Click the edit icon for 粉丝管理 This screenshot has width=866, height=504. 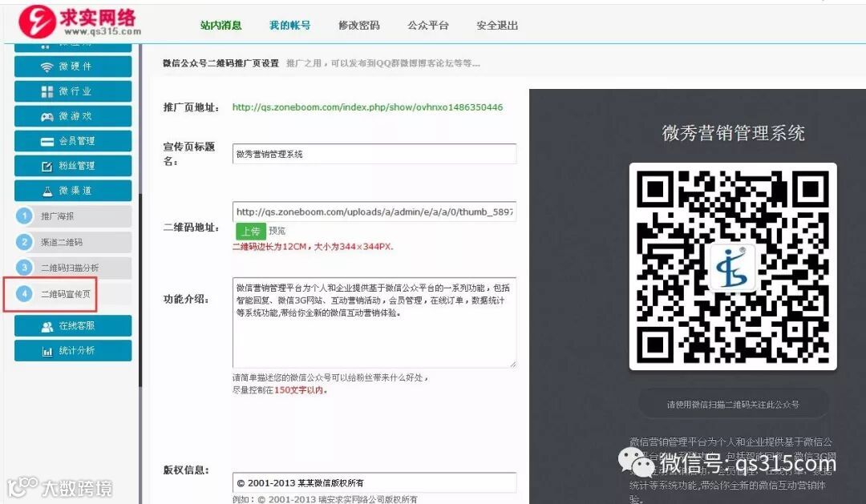(47, 166)
